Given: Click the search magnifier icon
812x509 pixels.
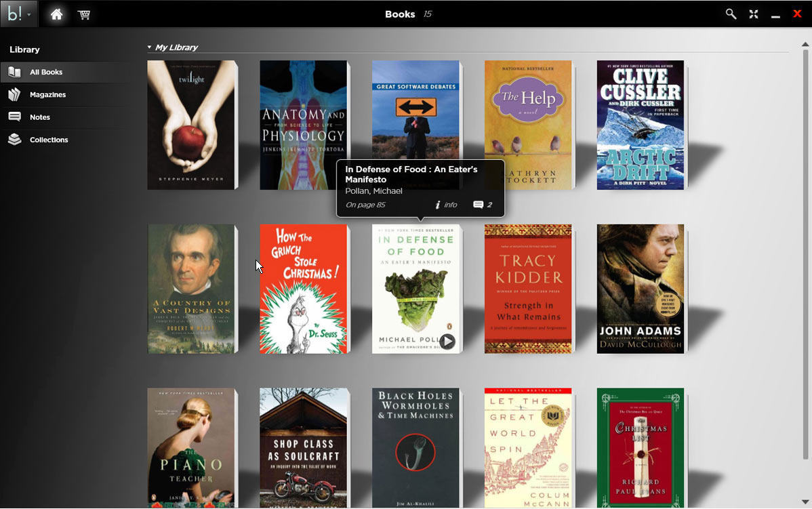Looking at the screenshot, I should pos(731,14).
